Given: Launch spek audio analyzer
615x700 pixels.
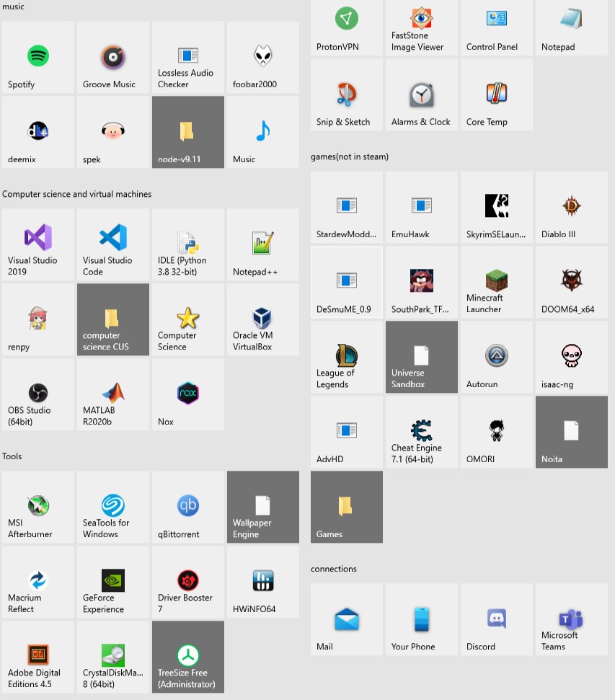Looking at the screenshot, I should (x=113, y=132).
